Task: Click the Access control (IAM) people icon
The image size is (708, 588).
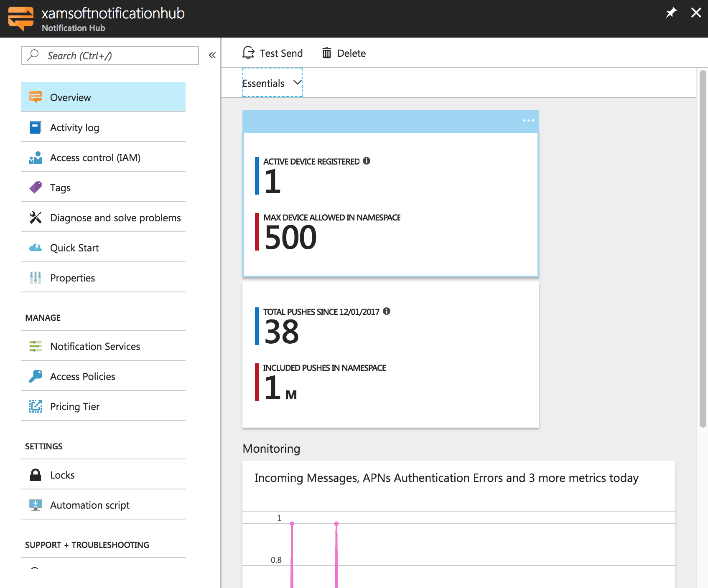Action: 36,157
